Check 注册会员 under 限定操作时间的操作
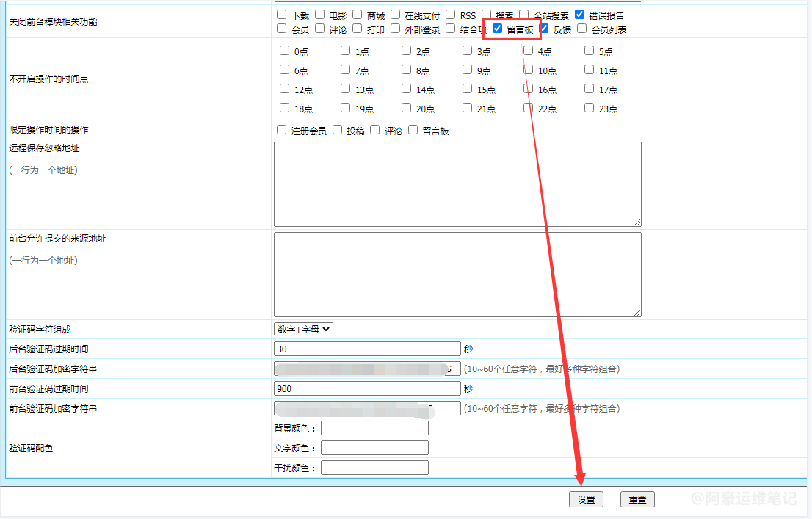This screenshot has width=812, height=519. tap(282, 129)
